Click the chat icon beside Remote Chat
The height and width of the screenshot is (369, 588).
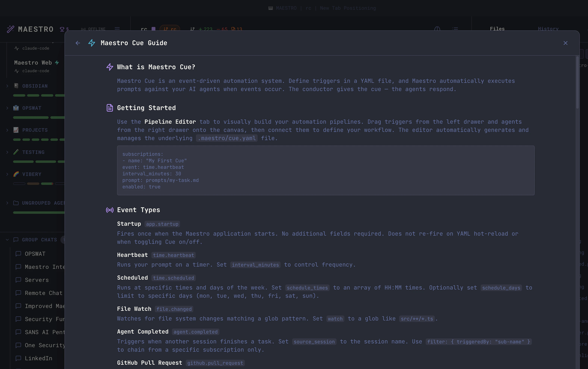pos(18,293)
